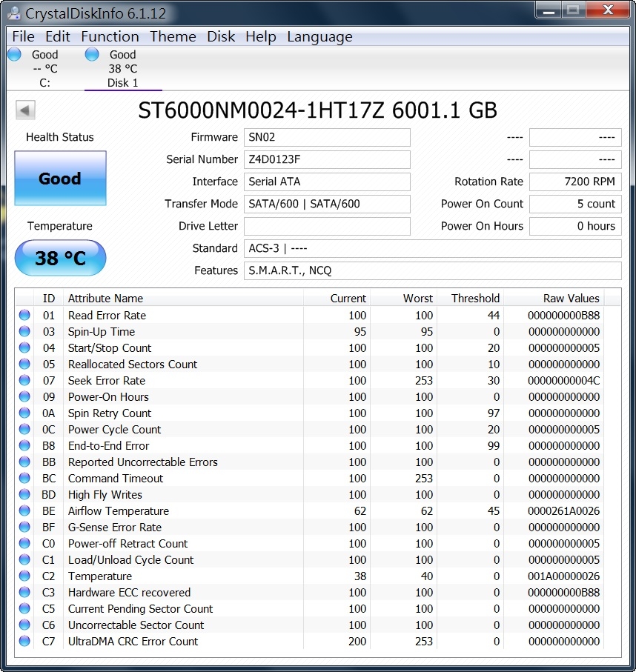Viewport: 636px width, 672px height.
Task: Click the Firmware field SN02
Action: 327,137
